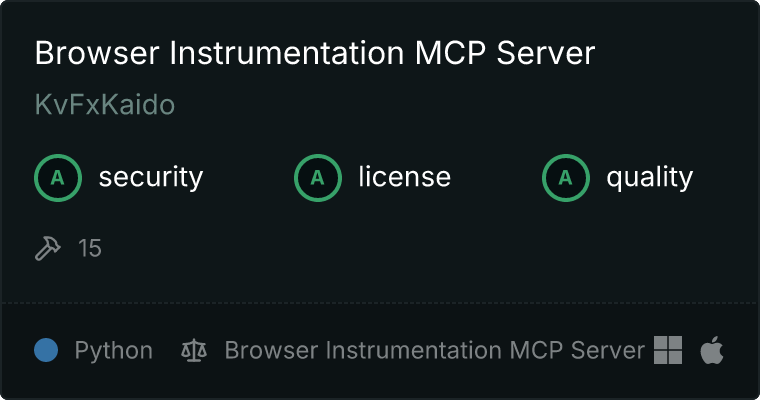Click the footer license name text
The height and width of the screenshot is (400, 760).
(x=435, y=350)
